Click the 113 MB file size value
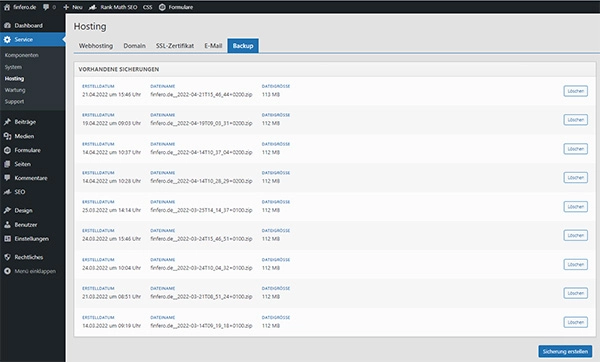This screenshot has height=362, width=600. pyautogui.click(x=271, y=95)
